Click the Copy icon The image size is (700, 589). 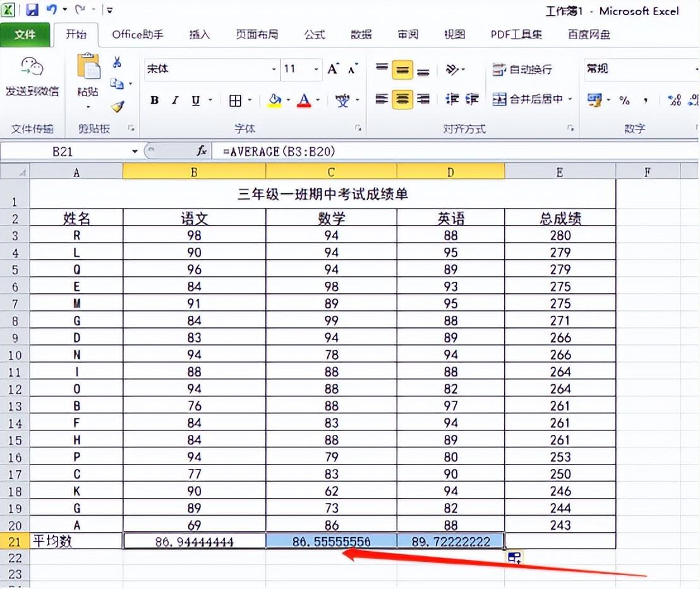pos(117,83)
